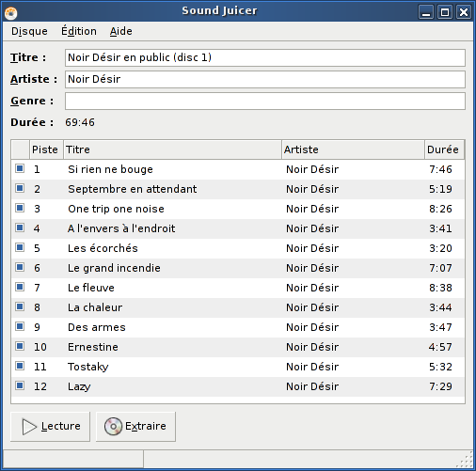
Task: Click the Sound Juicer window icon
Action: point(11,12)
